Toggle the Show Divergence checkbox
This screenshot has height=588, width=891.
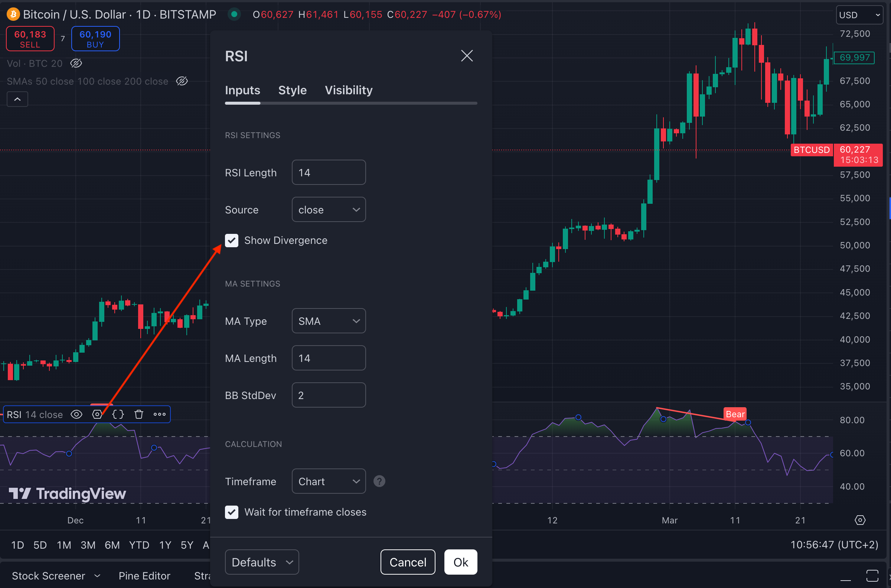click(231, 241)
